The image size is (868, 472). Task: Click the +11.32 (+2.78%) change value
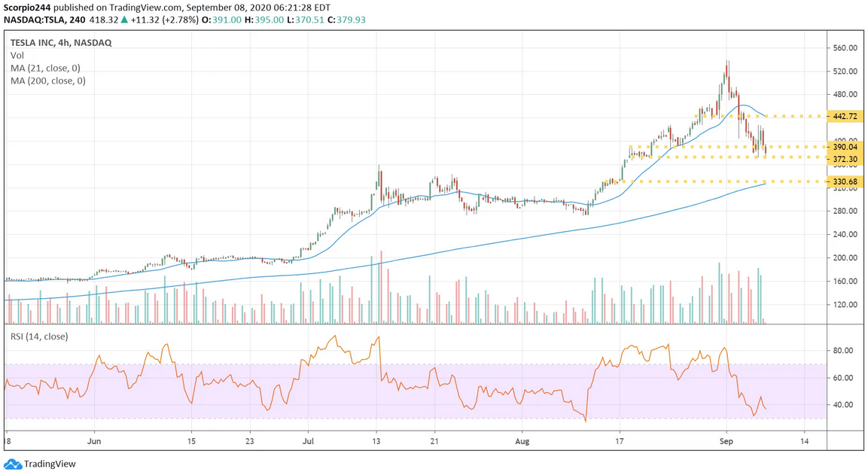pyautogui.click(x=164, y=20)
